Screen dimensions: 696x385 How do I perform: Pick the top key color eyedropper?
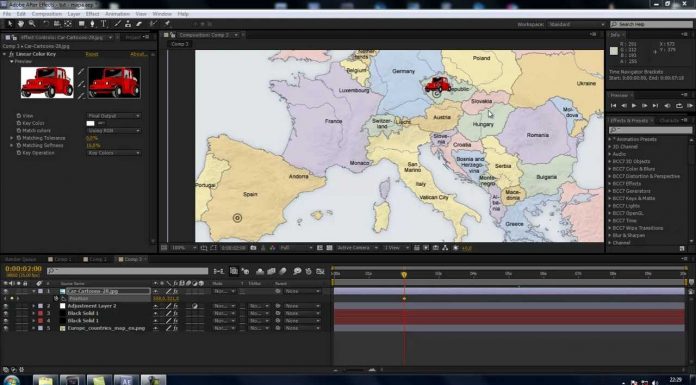pos(81,71)
